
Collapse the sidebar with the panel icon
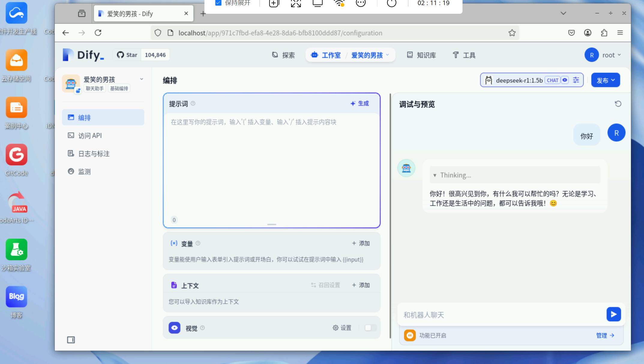[x=71, y=340]
